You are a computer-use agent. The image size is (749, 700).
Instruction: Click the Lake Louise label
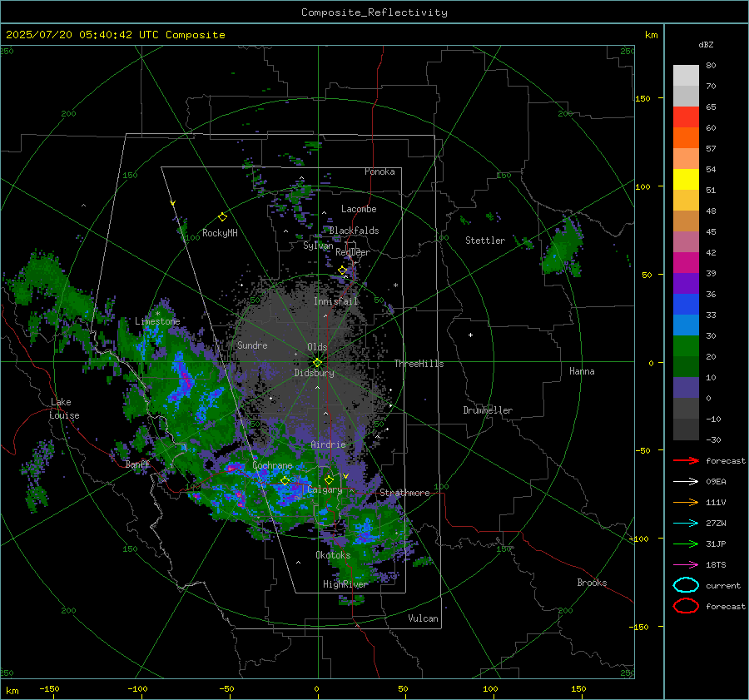[64, 409]
